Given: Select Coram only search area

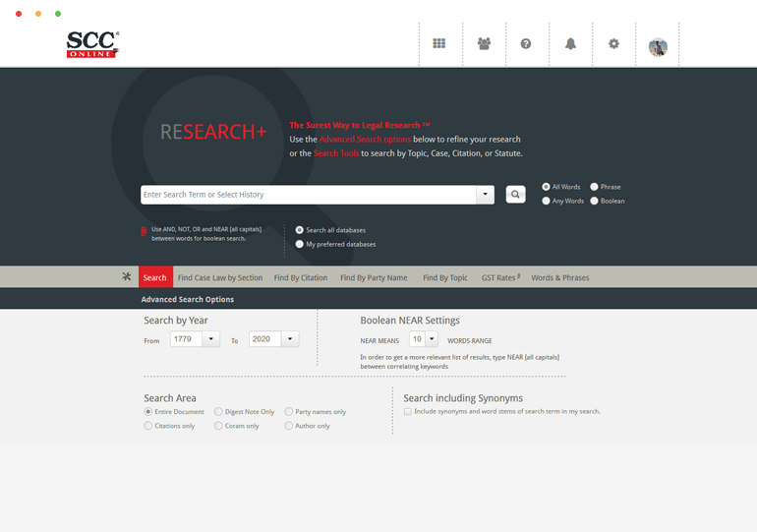Looking at the screenshot, I should (218, 426).
